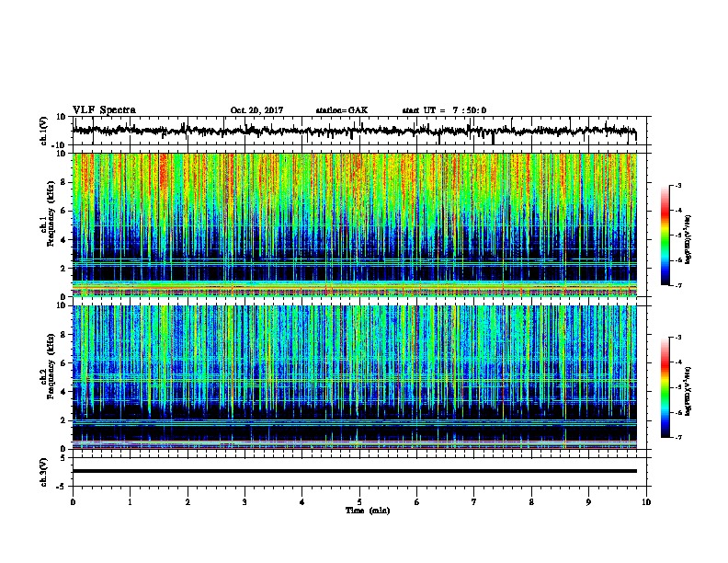This screenshot has width=728, height=563.
Task: Click the upper color bar's log(PSD) units label
Action: [x=688, y=239]
